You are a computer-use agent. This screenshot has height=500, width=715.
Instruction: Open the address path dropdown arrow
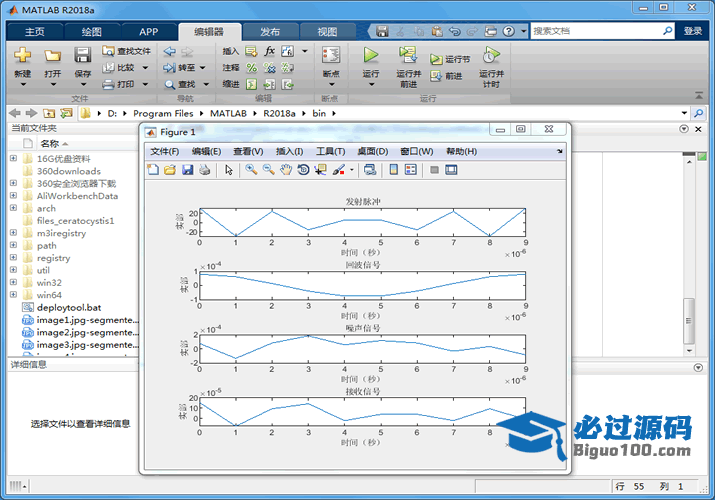coord(684,113)
